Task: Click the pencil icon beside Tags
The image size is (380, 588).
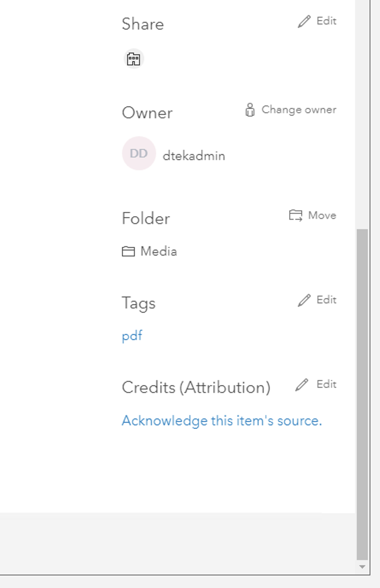Action: (x=304, y=300)
